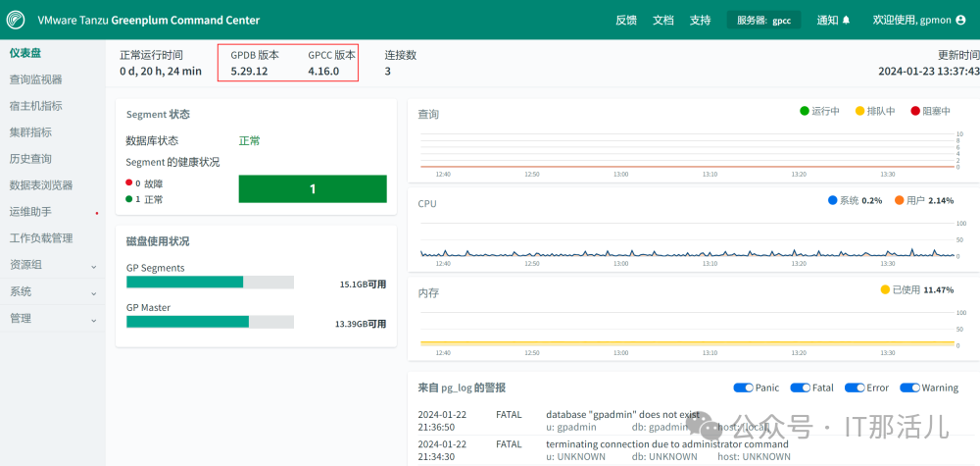This screenshot has width=980, height=466.
Task: Click the 13.39GB可用 text
Action: point(361,324)
